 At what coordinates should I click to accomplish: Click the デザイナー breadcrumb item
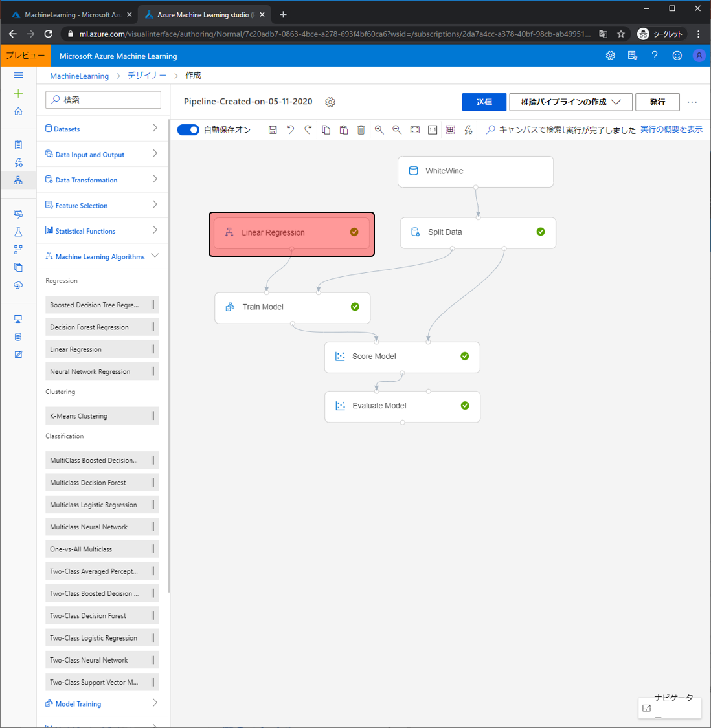(x=147, y=76)
